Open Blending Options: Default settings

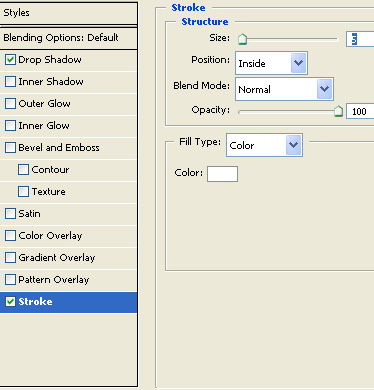[x=68, y=38]
